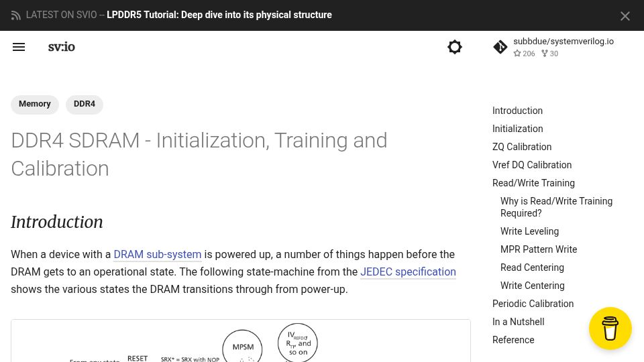Jump to ZQ Calibration section
Viewport: 644px width, 362px height.
522,147
